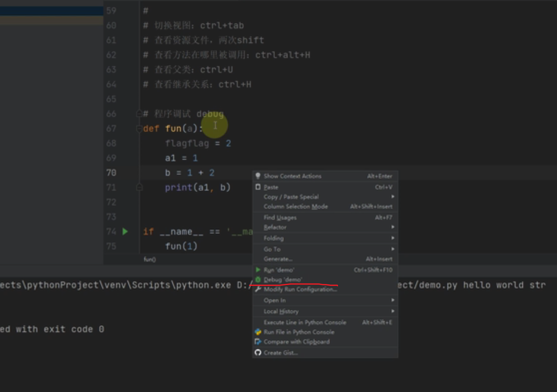Screen dimensions: 557x392
Task: Click the 'fun(1)' call on line 75
Action: (x=181, y=246)
